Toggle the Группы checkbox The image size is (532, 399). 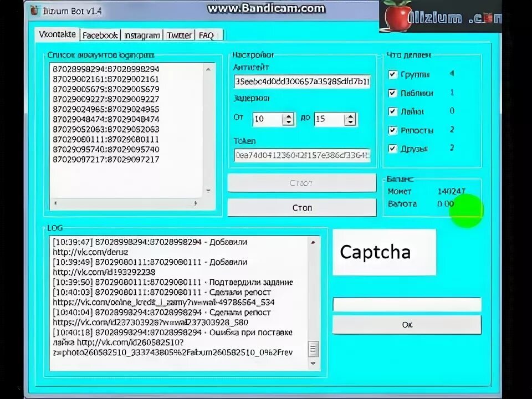tap(392, 74)
